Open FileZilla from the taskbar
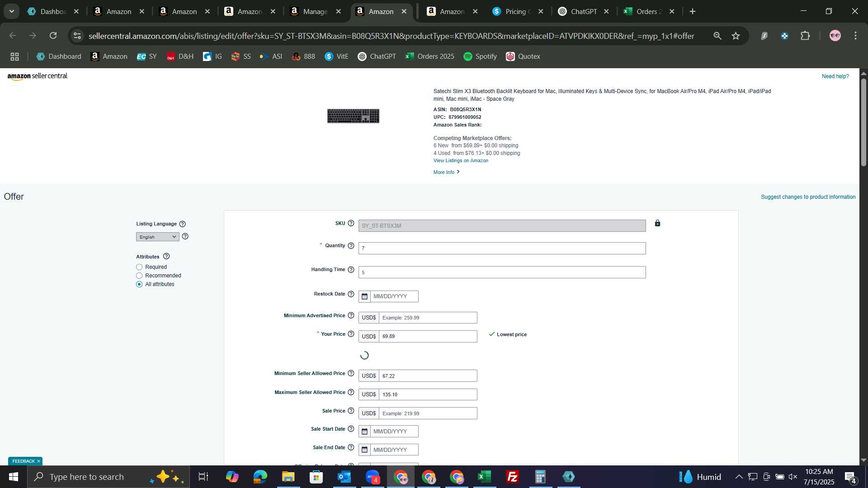868x488 pixels. coord(513,477)
